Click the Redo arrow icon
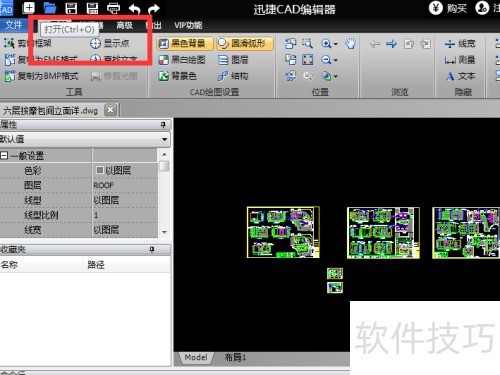 [x=154, y=9]
